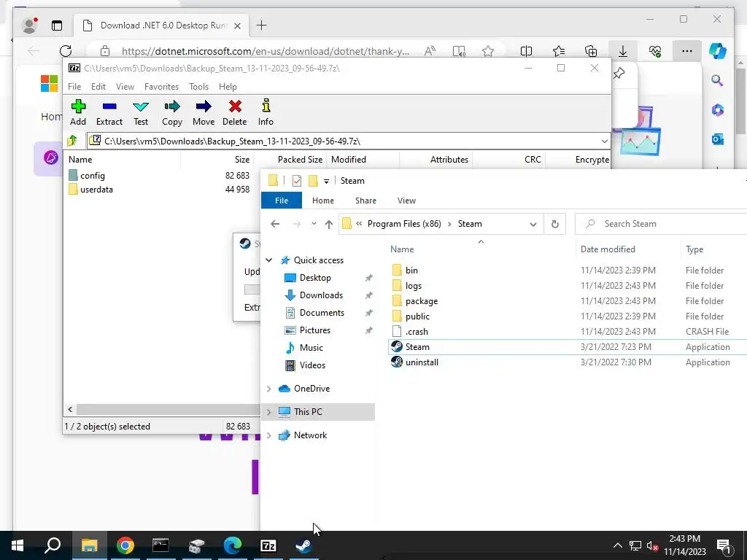Open the File tab in Explorer ribbon
The image size is (747, 560).
pos(282,201)
